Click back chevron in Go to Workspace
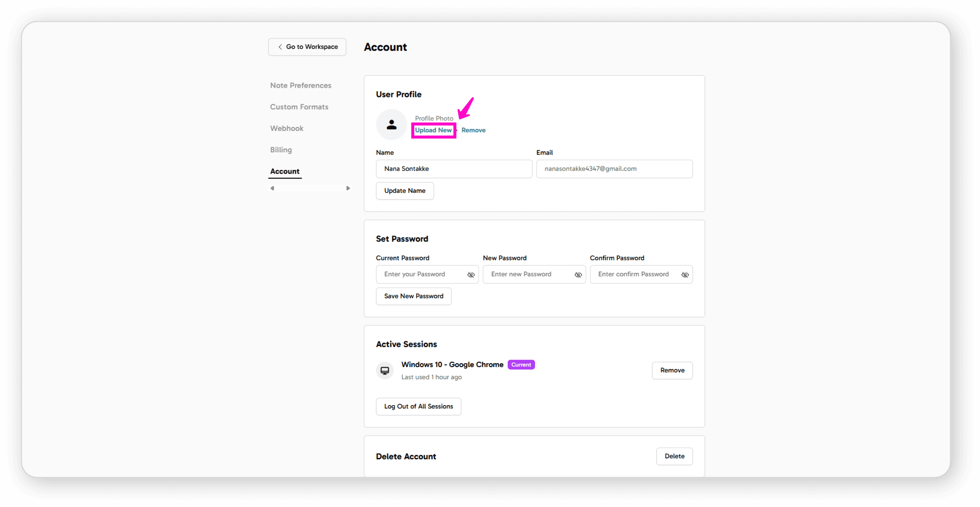This screenshot has height=507, width=980. click(x=280, y=47)
